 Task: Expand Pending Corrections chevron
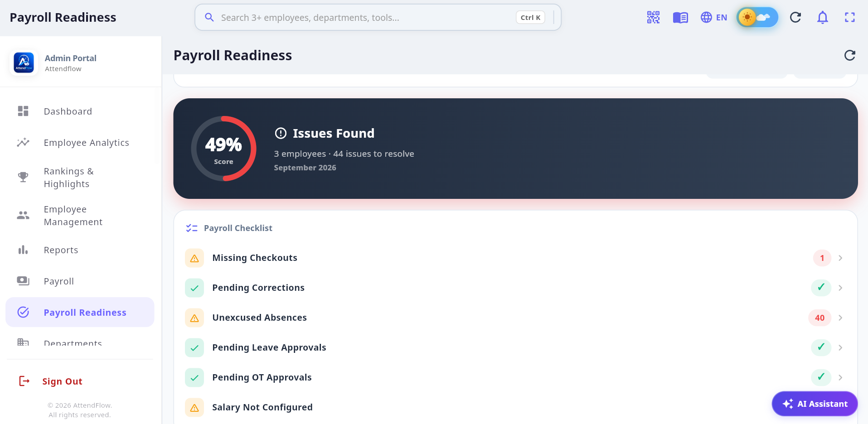pyautogui.click(x=840, y=288)
